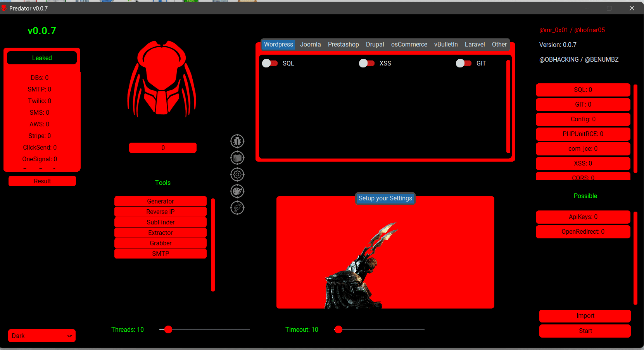
Task: Click the Setup your Settings banner
Action: [x=385, y=198]
